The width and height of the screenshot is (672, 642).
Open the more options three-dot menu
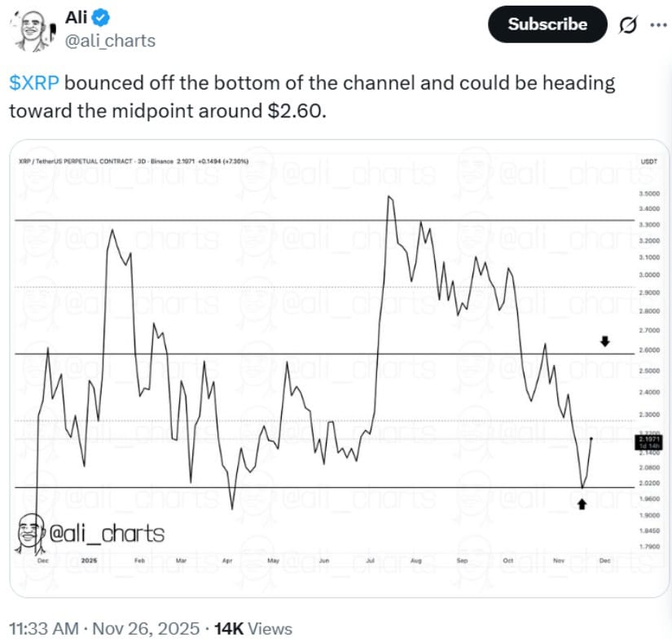658,24
